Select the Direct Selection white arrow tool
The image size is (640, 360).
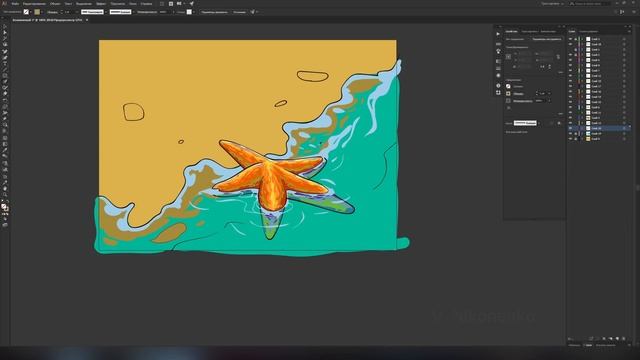tap(5, 32)
